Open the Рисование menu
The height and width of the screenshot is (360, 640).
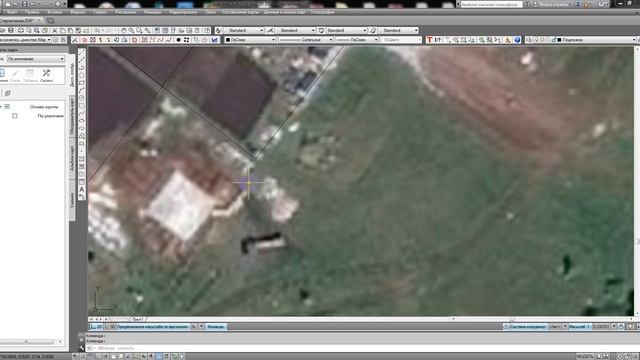tap(125, 12)
